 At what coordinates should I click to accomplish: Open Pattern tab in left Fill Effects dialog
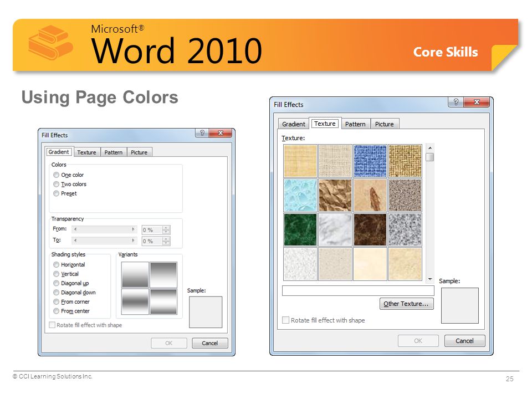tap(113, 152)
